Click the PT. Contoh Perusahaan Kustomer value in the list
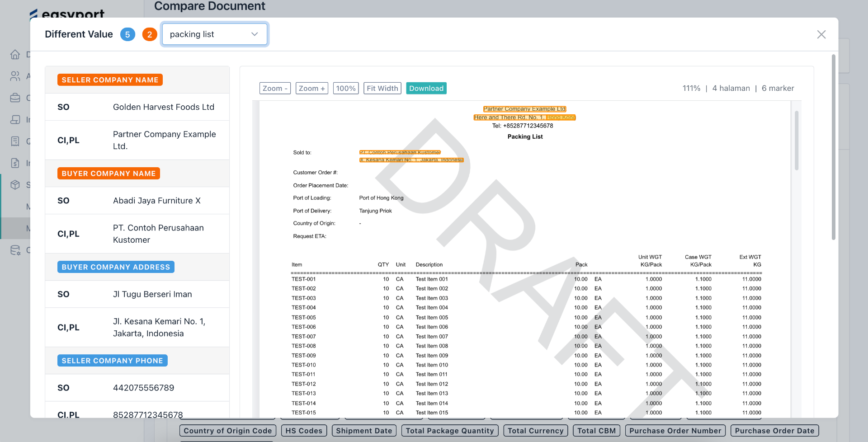This screenshot has height=442, width=868. point(158,234)
